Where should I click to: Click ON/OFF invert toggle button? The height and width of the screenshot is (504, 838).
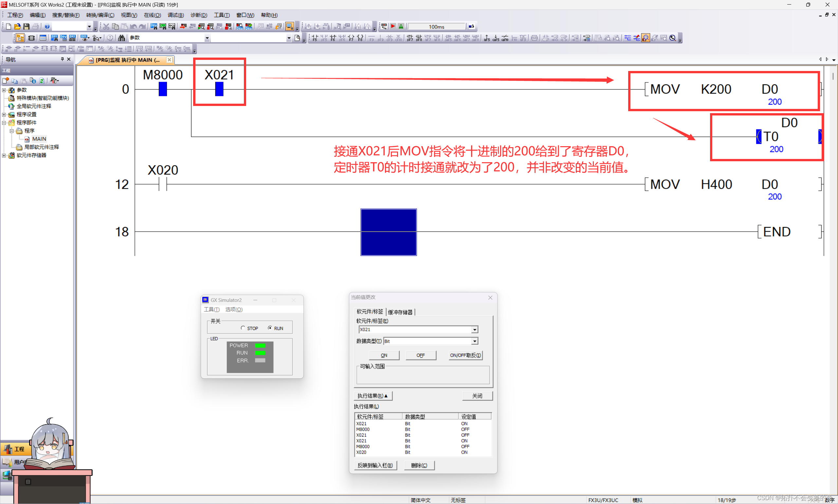pos(465,355)
